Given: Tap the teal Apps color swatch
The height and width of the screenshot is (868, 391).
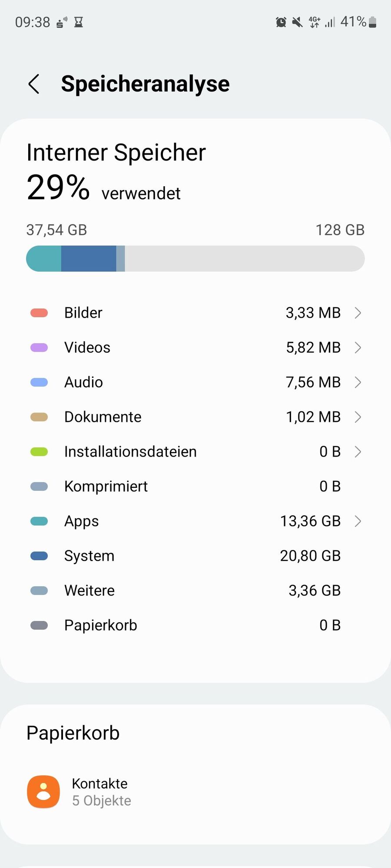Looking at the screenshot, I should 39,521.
